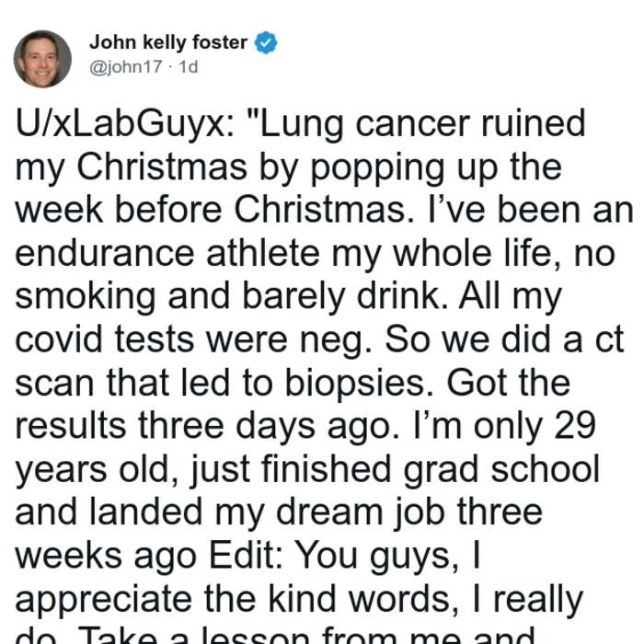Image resolution: width=644 pixels, height=644 pixels.
Task: Select the words "popping up the"
Action: (x=436, y=168)
